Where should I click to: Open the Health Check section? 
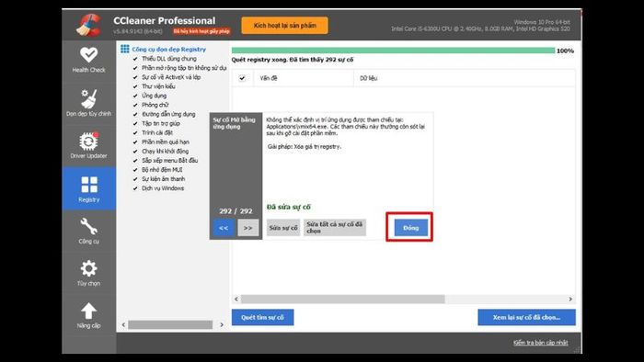(88, 60)
